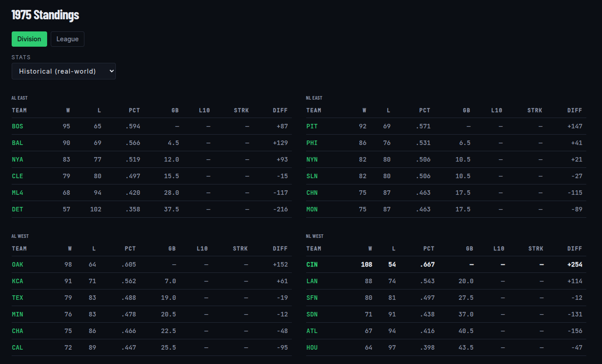602x364 pixels.
Task: Click the .543 winning percentage for LAN
Action: click(x=427, y=281)
